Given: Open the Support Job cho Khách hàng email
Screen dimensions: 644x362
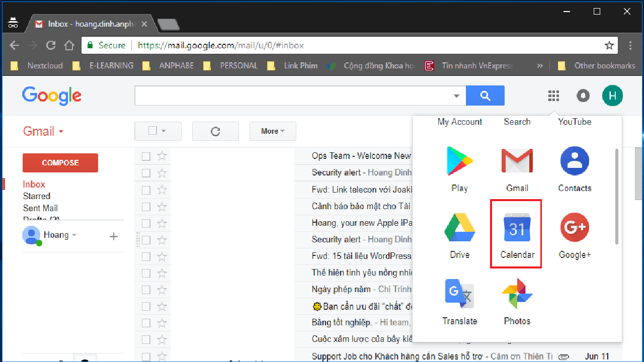Looking at the screenshot, I should click(432, 356).
